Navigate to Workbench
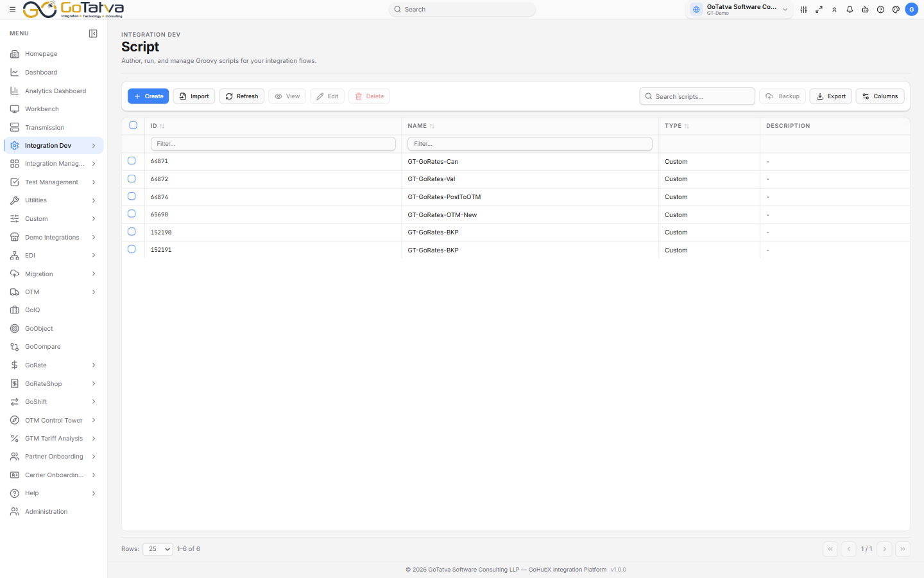The height and width of the screenshot is (578, 924). (54, 109)
